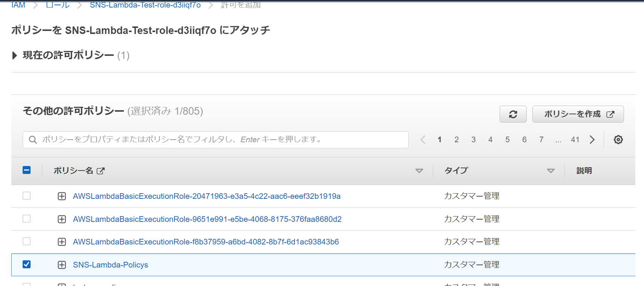Toggle select-all checkbox in table header
This screenshot has height=286, width=644.
[27, 170]
